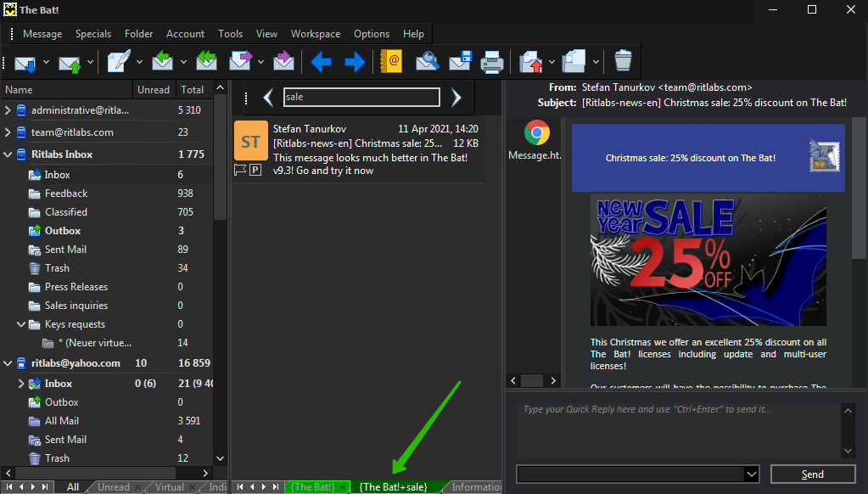Click the Redirect message icon
Screen dimensions: 868x494
pos(283,61)
